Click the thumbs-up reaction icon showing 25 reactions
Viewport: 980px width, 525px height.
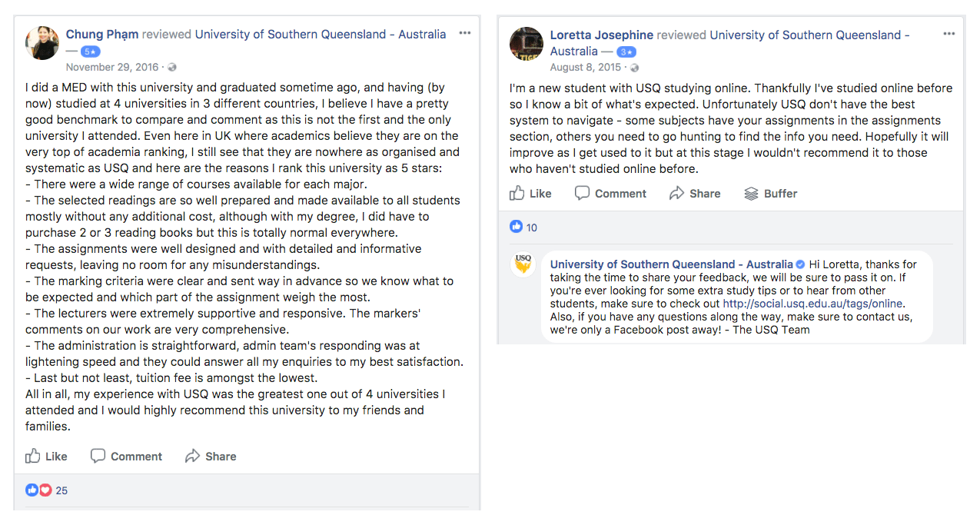(x=31, y=490)
